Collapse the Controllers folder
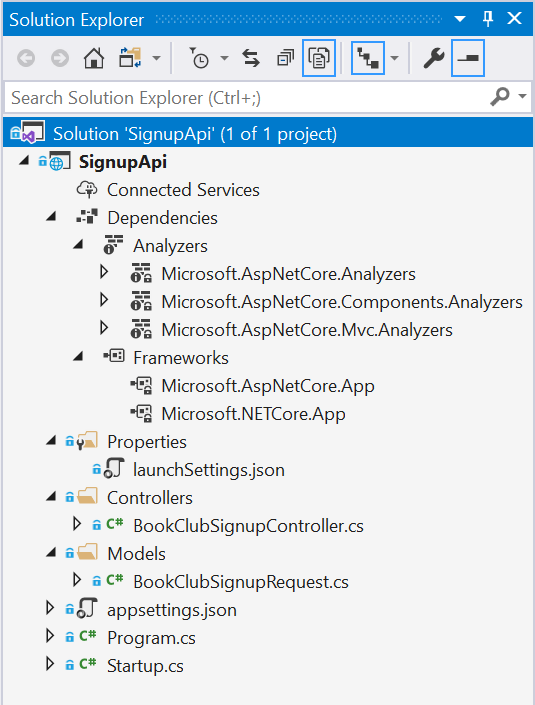This screenshot has height=705, width=535. point(51,497)
